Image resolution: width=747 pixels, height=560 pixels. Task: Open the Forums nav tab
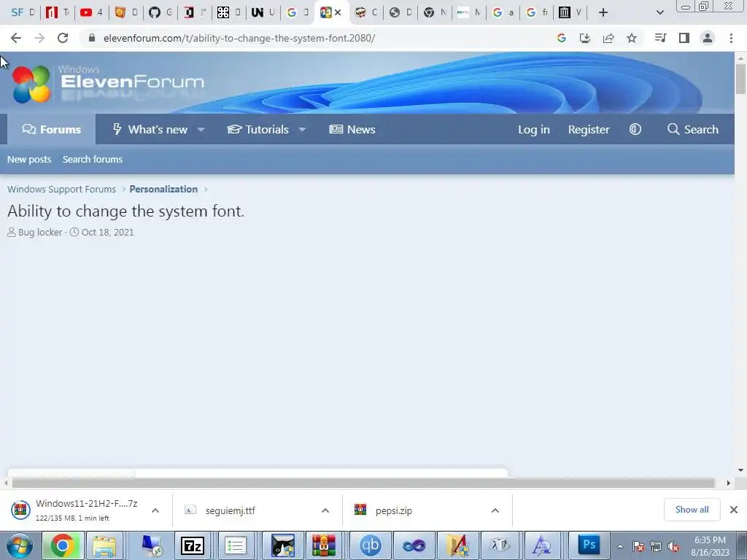pos(52,129)
